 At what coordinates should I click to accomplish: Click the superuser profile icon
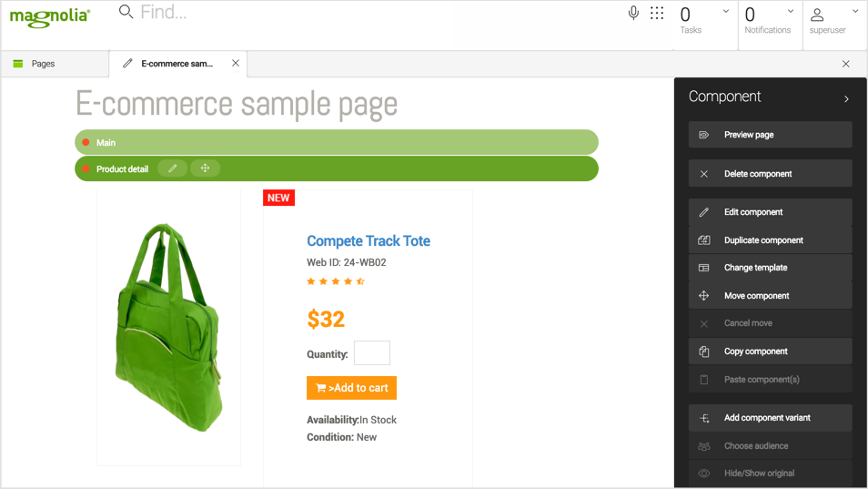(817, 15)
